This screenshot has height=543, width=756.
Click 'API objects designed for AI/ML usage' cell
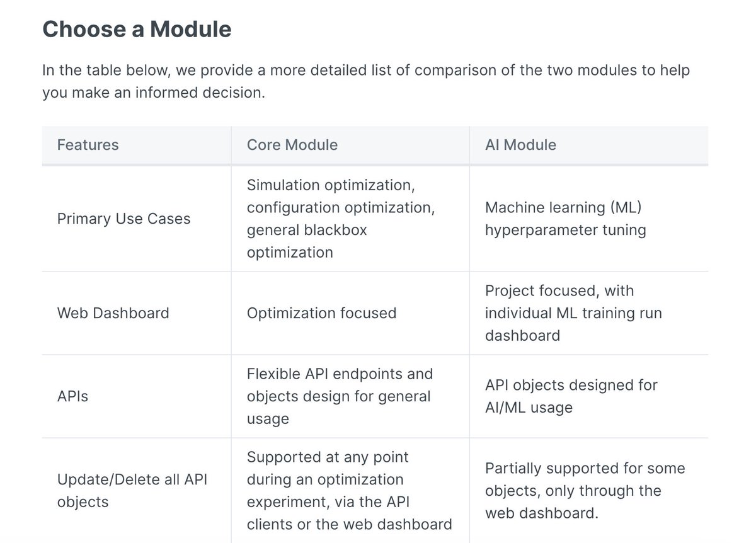(x=571, y=396)
